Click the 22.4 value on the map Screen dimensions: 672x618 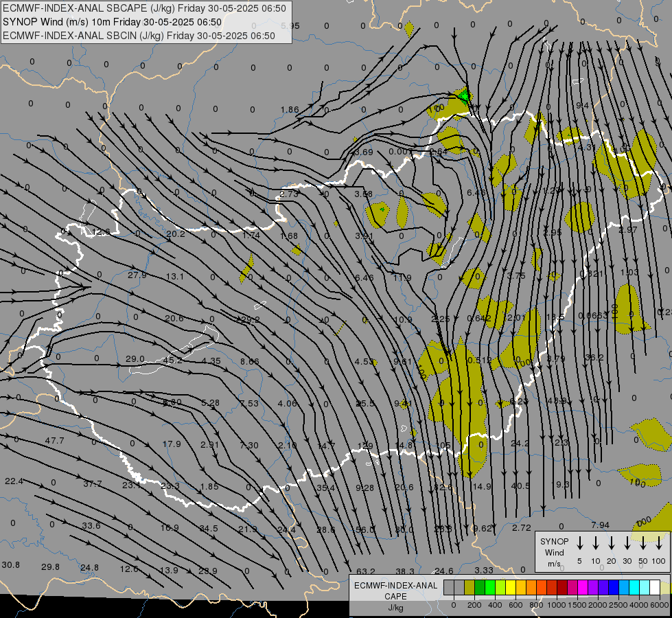(x=14, y=481)
